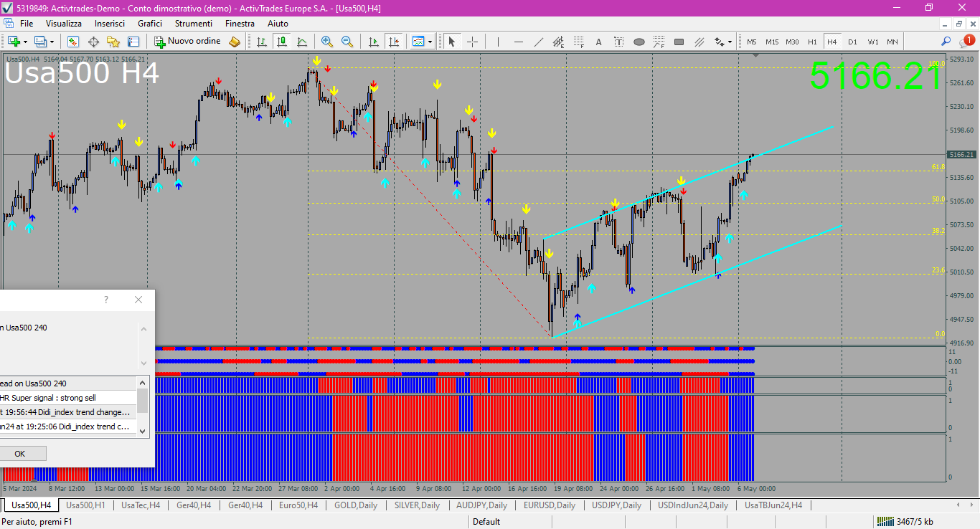Click the alert dialog help question mark
This screenshot has height=529, width=980.
point(106,300)
